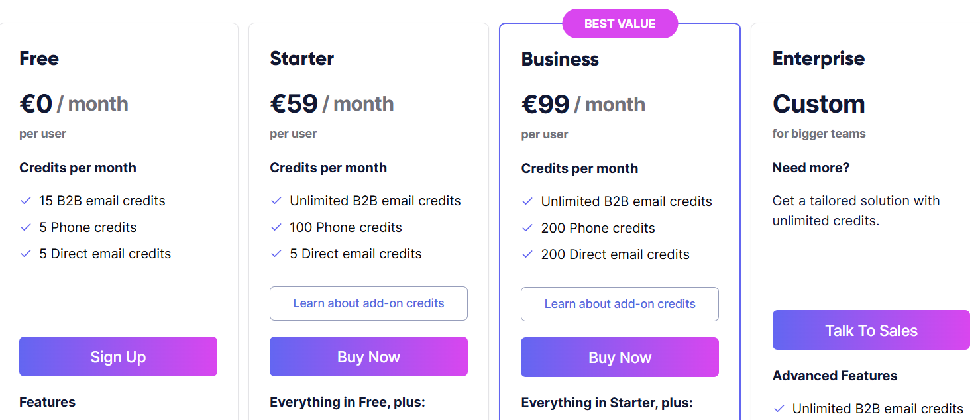Click the checkmark beside 5 Phone credits

[26, 227]
